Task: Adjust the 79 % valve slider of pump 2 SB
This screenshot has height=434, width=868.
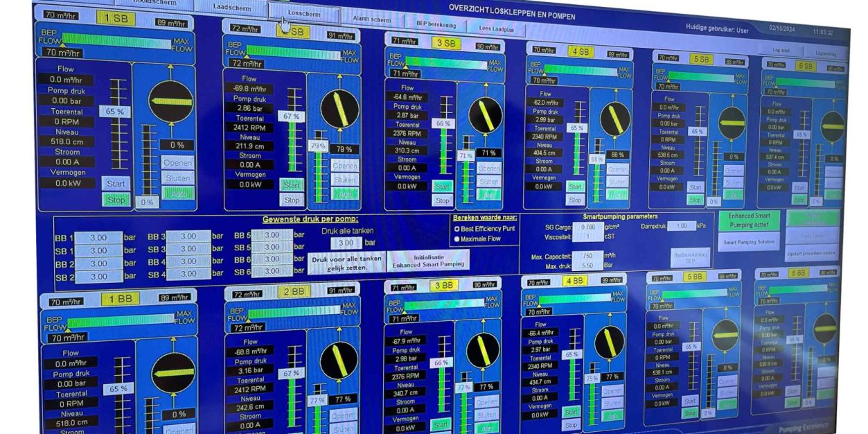Action: (x=318, y=146)
